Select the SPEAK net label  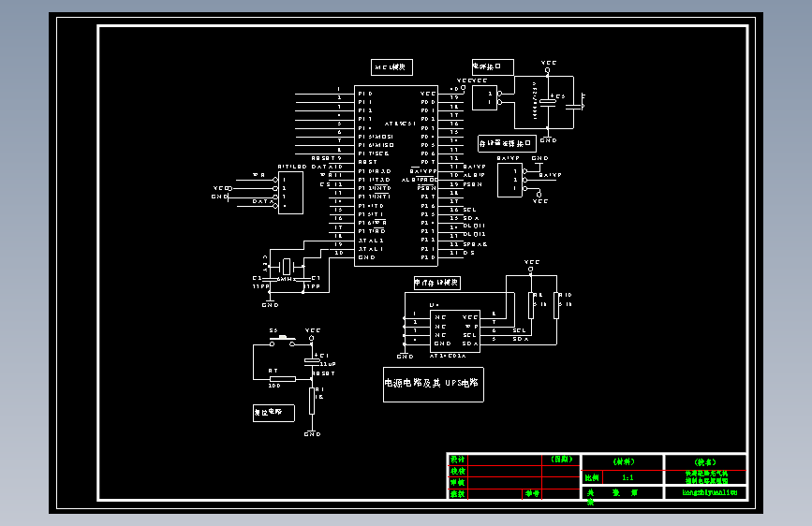click(475, 244)
